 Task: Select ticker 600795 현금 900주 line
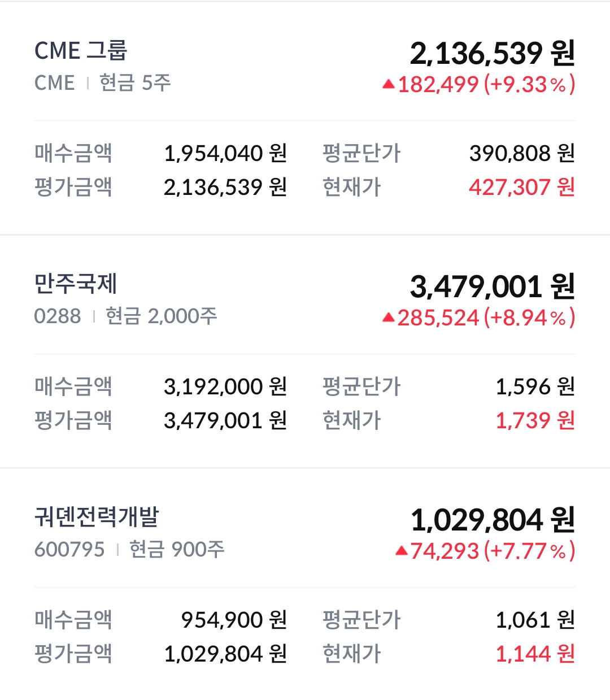[129, 549]
